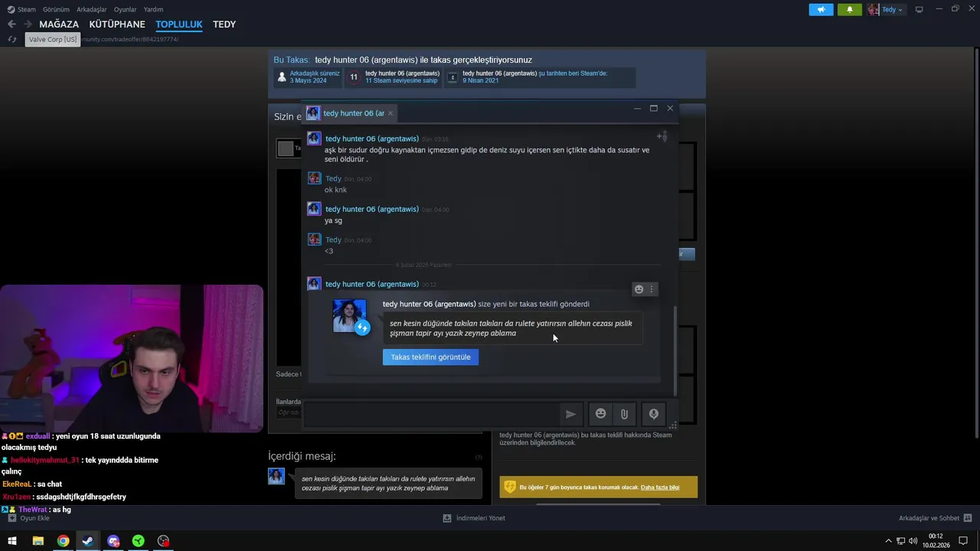Image resolution: width=980 pixels, height=551 pixels.
Task: Open the red-black taskbar app icon
Action: coord(163,541)
